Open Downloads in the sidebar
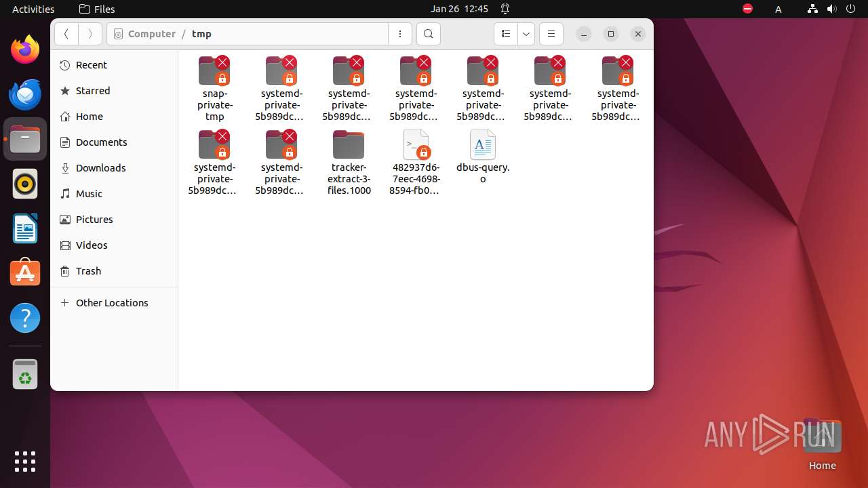Viewport: 868px width, 488px height. coord(114,168)
